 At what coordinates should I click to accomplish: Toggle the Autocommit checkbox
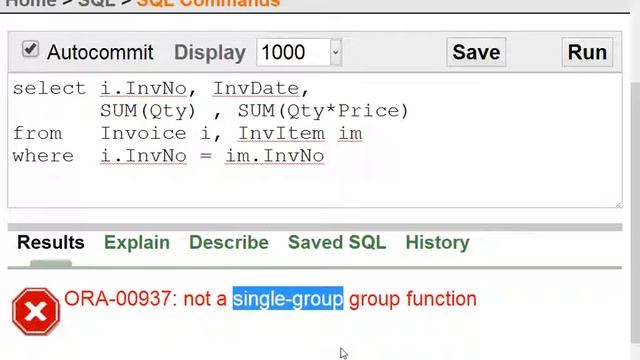click(30, 50)
